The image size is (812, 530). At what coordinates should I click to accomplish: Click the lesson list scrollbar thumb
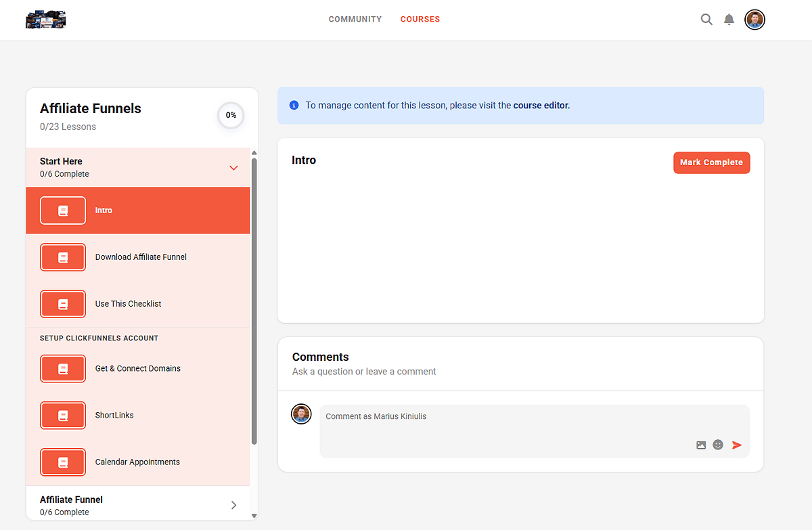(x=254, y=301)
